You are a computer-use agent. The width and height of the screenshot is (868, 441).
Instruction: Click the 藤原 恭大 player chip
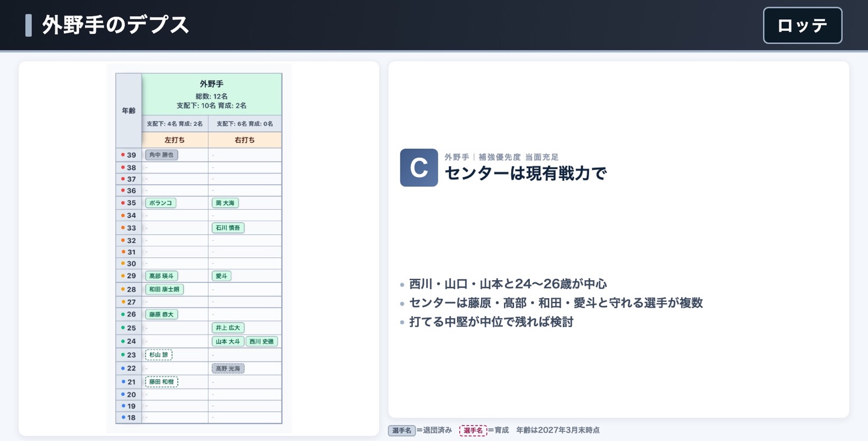coord(162,314)
